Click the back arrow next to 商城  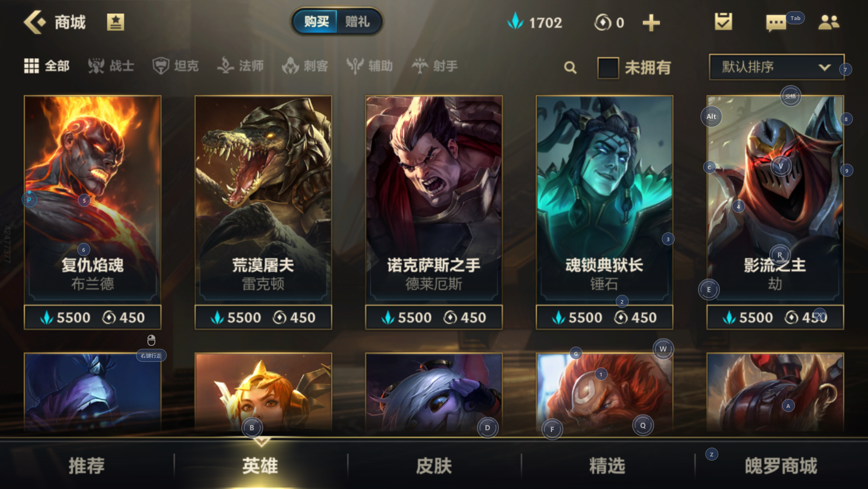click(34, 22)
